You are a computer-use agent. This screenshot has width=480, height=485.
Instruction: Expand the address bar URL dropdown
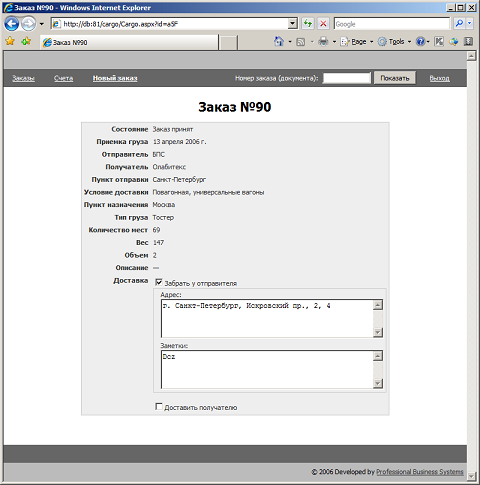(292, 24)
